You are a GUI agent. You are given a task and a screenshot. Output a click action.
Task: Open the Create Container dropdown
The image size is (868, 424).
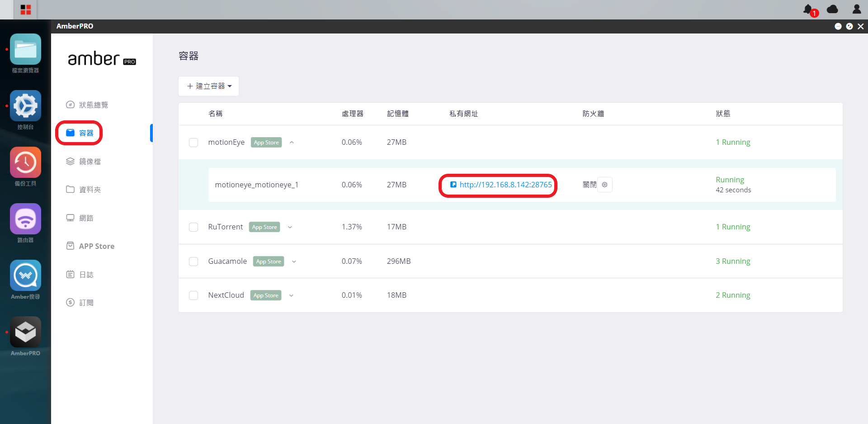[x=209, y=86]
